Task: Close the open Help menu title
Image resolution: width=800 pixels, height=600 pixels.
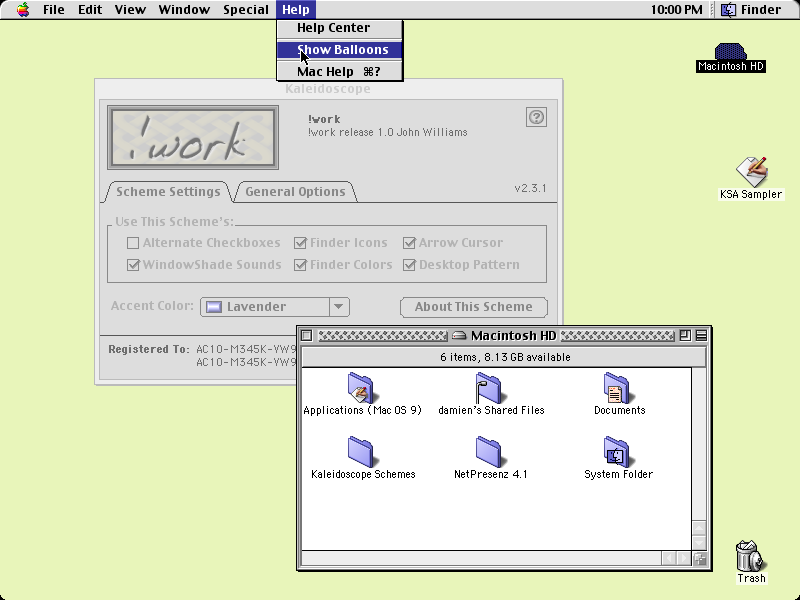Action: pyautogui.click(x=296, y=9)
